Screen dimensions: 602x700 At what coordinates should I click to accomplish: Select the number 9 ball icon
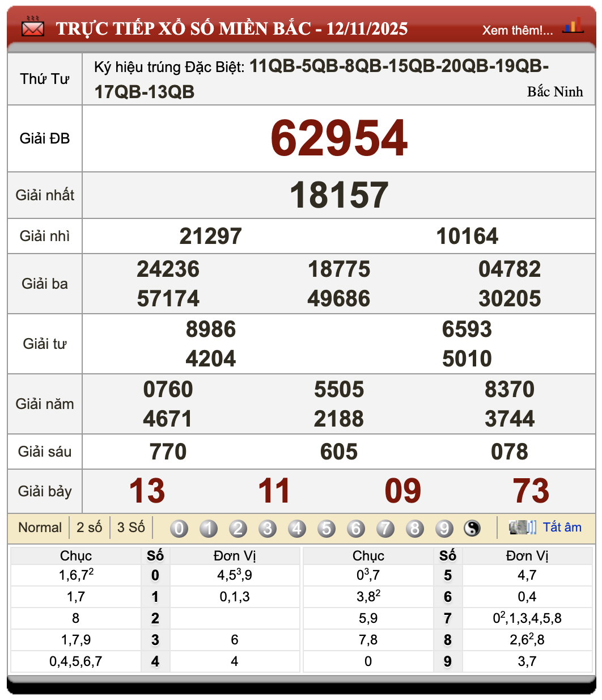tap(444, 528)
